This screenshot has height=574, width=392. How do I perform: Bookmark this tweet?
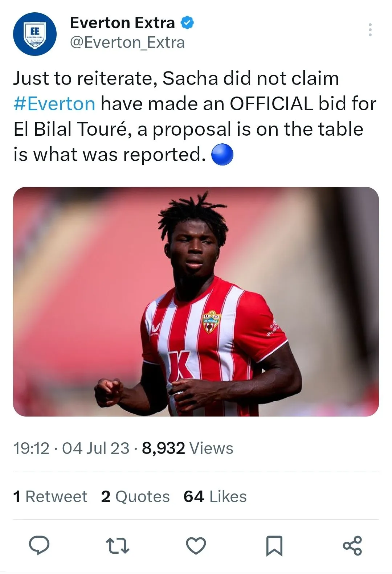274,546
